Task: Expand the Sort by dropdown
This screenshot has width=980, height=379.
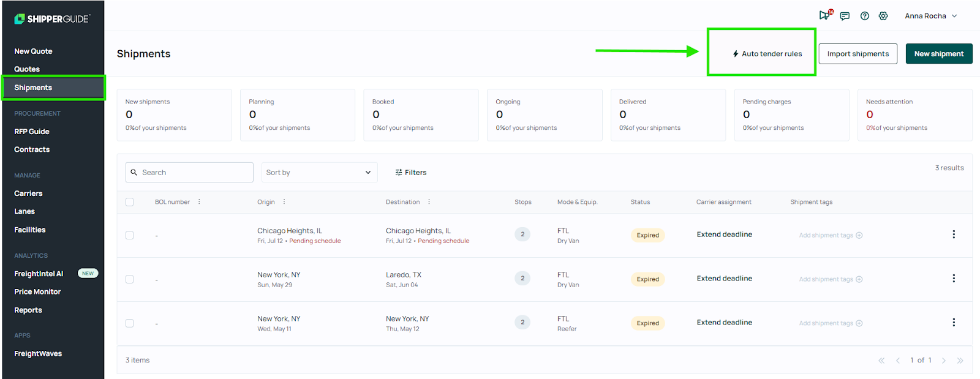Action: [319, 173]
